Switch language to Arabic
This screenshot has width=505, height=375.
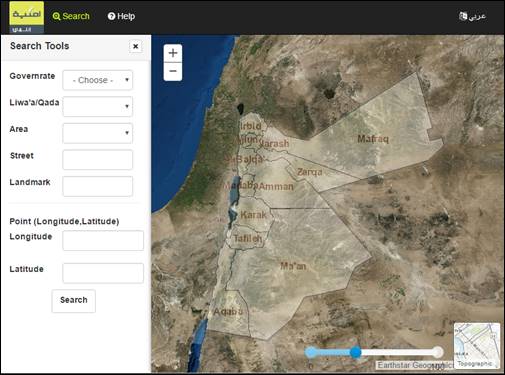[472, 16]
